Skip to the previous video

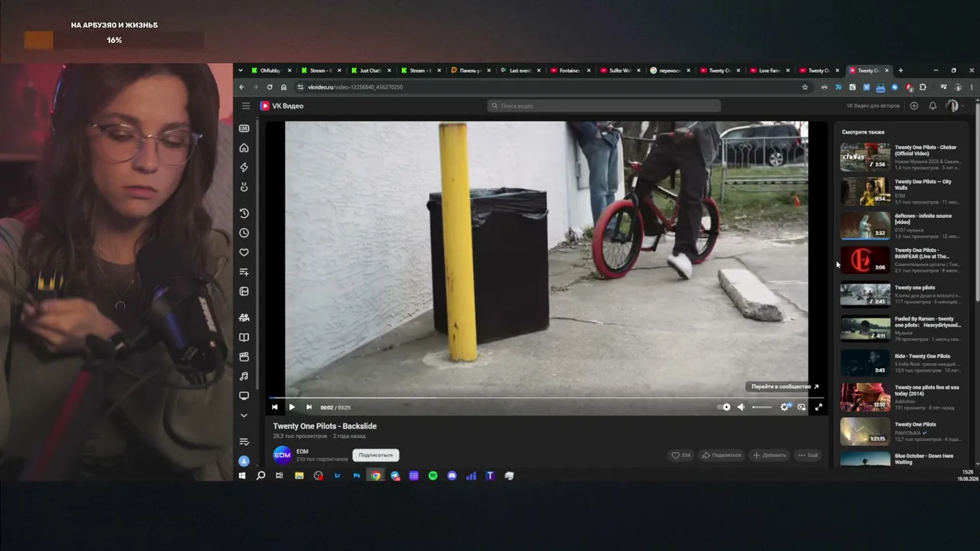point(275,407)
